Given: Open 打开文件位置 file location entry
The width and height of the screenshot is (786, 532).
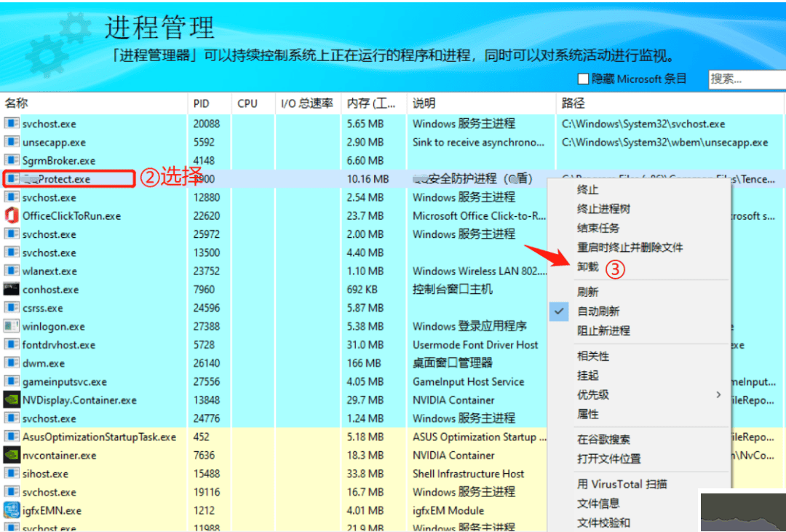Looking at the screenshot, I should click(608, 458).
